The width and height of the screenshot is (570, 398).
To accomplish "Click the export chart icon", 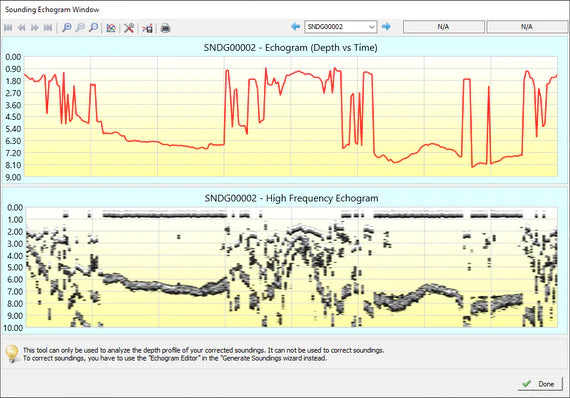I will pos(148,28).
